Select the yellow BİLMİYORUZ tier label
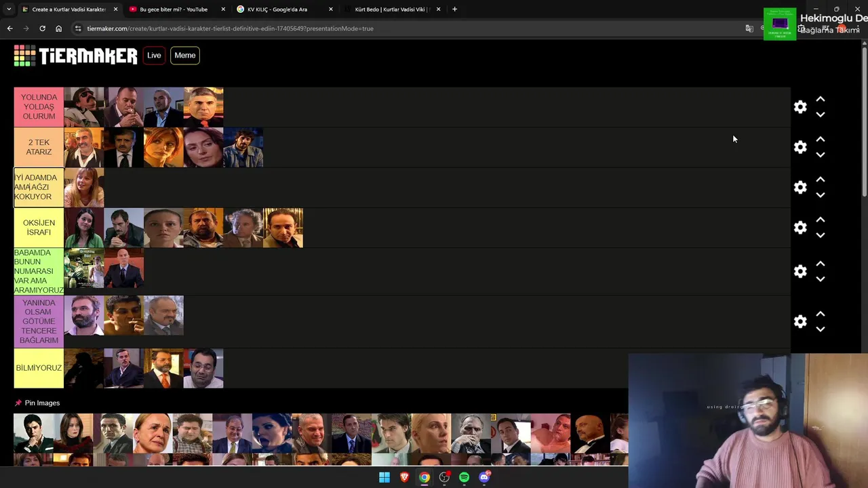868x488 pixels. tap(39, 368)
